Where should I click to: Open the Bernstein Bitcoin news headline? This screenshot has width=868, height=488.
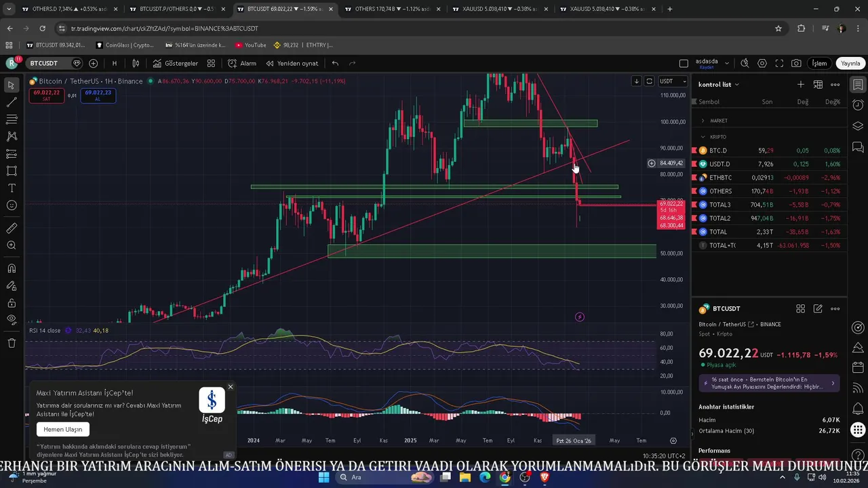tap(769, 383)
